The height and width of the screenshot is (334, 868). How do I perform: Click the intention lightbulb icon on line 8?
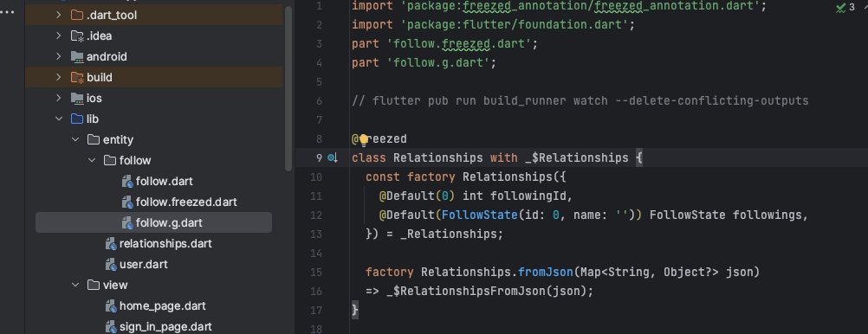pyautogui.click(x=364, y=140)
